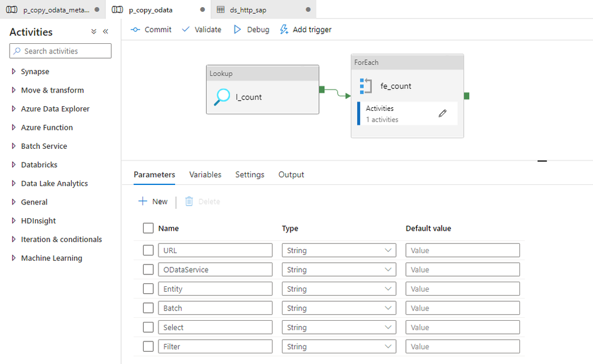The height and width of the screenshot is (364, 593).
Task: Add a New parameter
Action: point(153,202)
